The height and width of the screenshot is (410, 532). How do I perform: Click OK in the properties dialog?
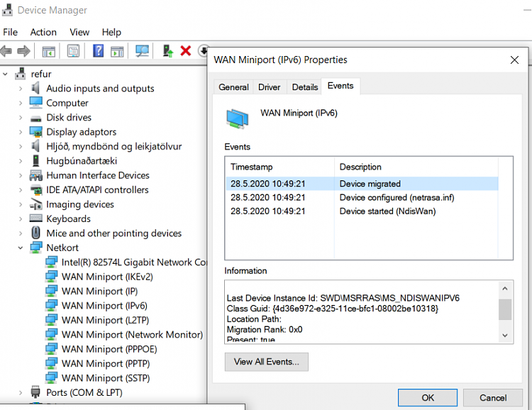click(428, 398)
